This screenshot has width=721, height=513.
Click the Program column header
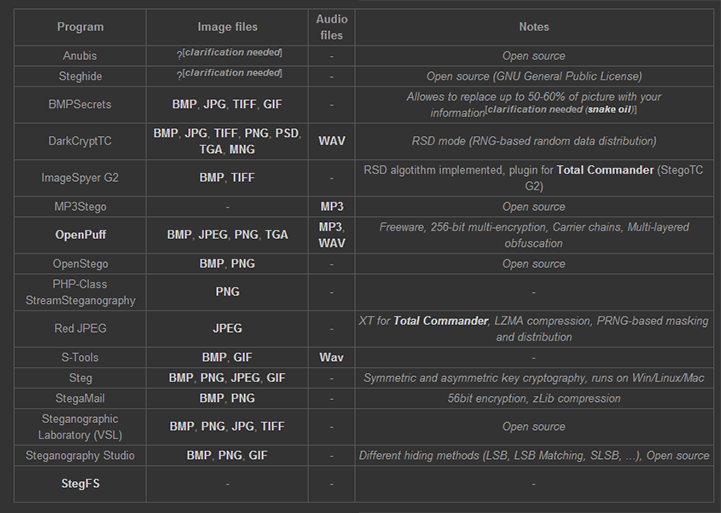[80, 27]
